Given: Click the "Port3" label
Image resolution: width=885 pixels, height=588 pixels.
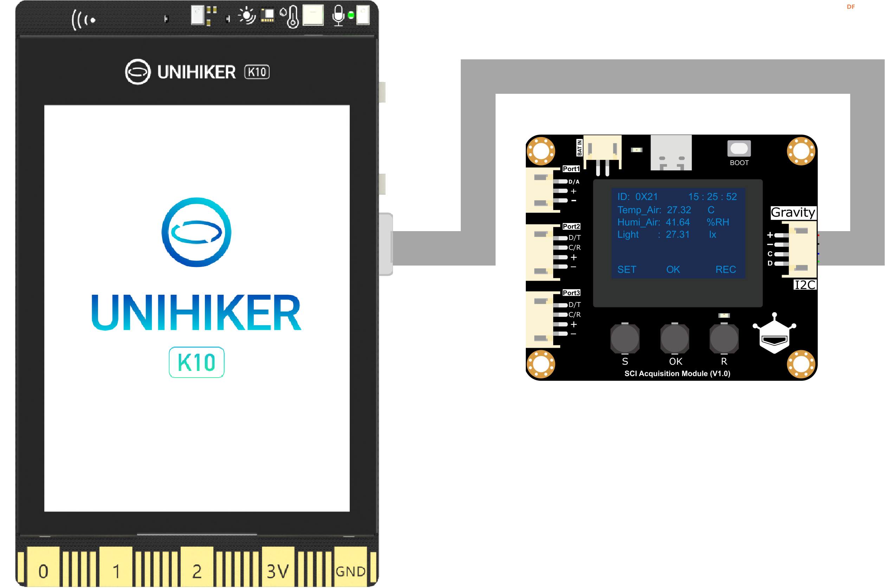Looking at the screenshot, I should coord(571,293).
